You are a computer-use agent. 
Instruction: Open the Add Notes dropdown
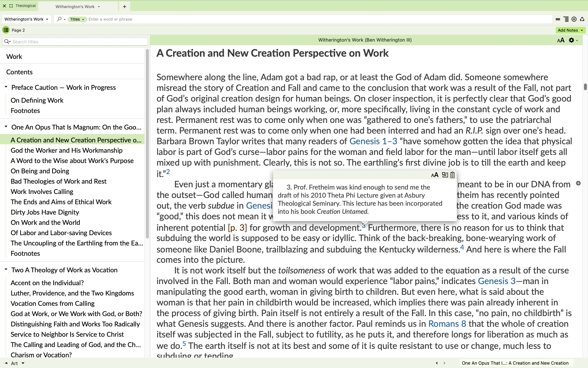(570, 30)
